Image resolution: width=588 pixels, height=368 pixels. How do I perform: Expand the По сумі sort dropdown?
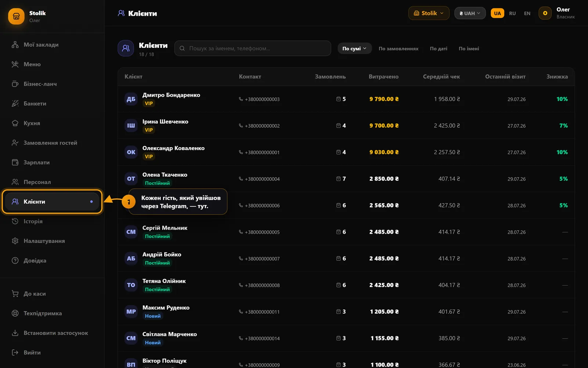[354, 49]
